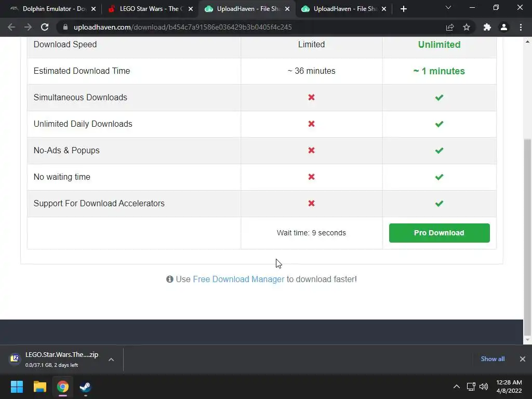Close the LEGO Star Wars tab
The width and height of the screenshot is (532, 399).
click(191, 9)
